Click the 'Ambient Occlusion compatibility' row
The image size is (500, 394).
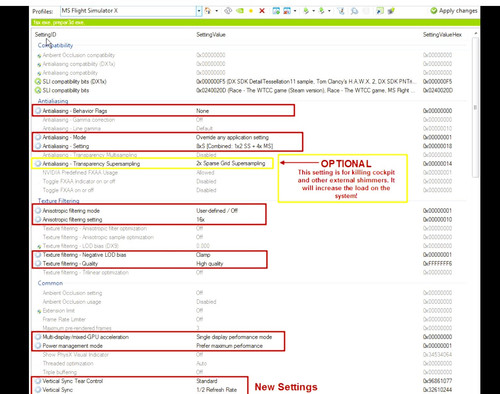(x=249, y=55)
